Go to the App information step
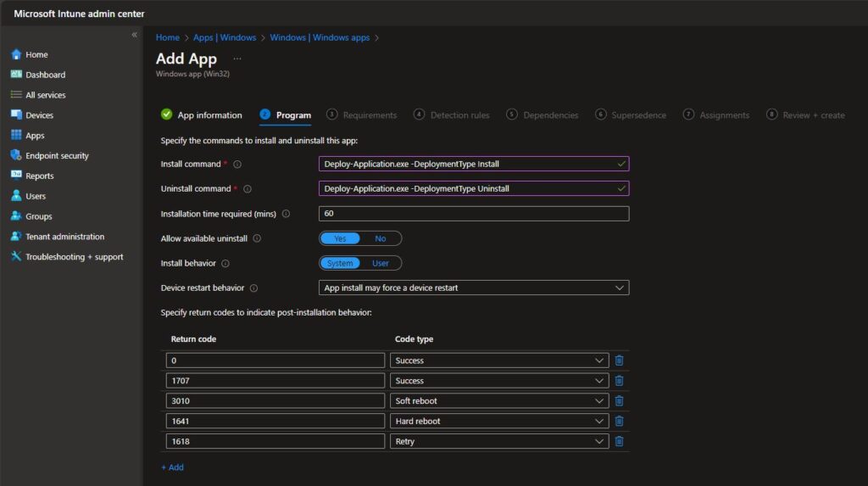Screen dimensions: 868x486 click(202, 115)
